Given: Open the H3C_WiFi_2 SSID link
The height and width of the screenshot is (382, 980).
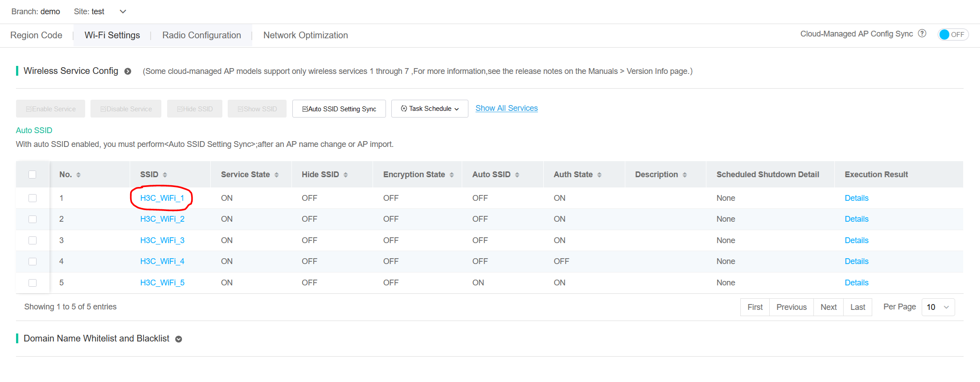Looking at the screenshot, I should point(162,219).
